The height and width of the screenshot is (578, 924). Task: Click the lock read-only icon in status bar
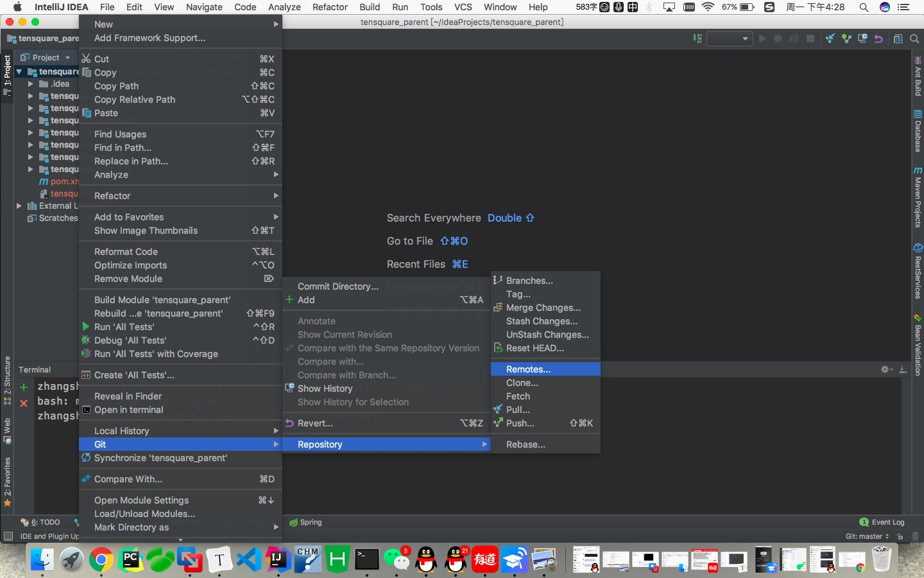[900, 536]
